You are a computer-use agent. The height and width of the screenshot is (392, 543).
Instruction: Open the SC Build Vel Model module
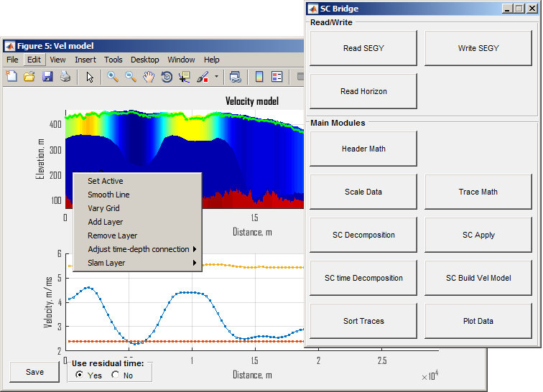[x=478, y=278]
